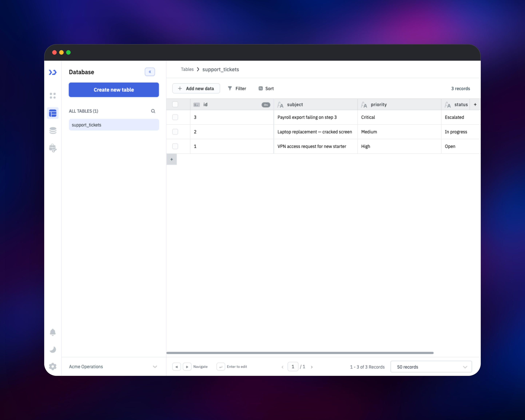Click cell 'Payroll export failing on step 3'

click(x=316, y=117)
